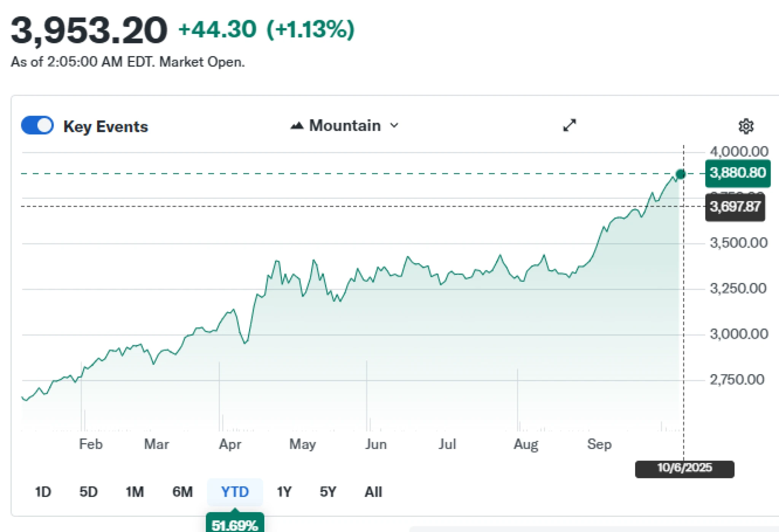Screen dimensions: 779x532
Task: Show the 5Y price range
Action: tap(328, 492)
